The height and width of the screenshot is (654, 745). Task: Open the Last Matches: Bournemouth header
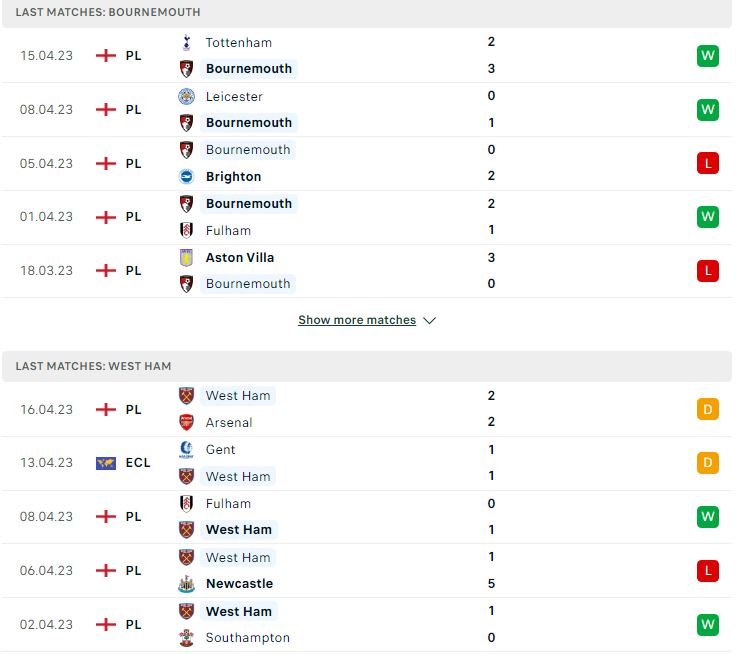coord(367,12)
